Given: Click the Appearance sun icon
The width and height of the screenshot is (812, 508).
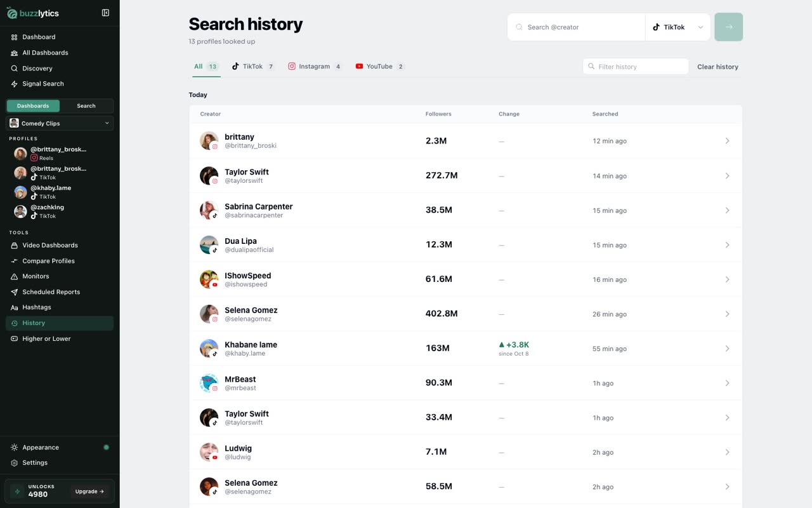Looking at the screenshot, I should pyautogui.click(x=14, y=448).
